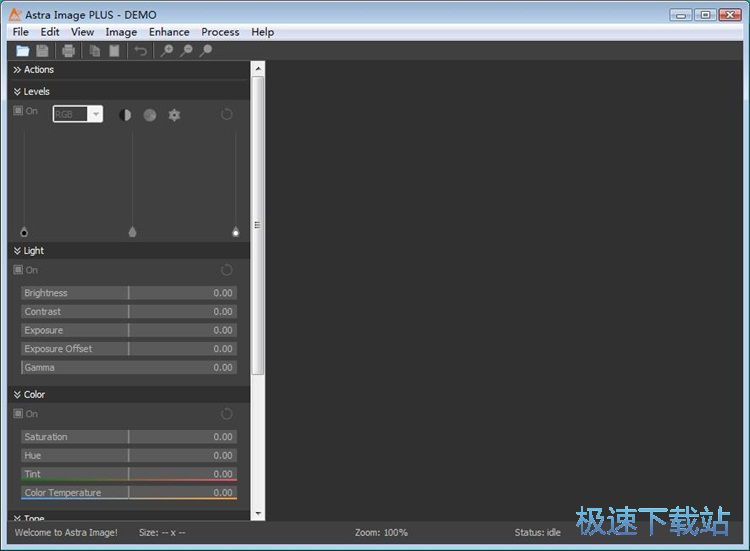This screenshot has height=551, width=750.
Task: Enable the Levels On checkbox
Action: 18,111
